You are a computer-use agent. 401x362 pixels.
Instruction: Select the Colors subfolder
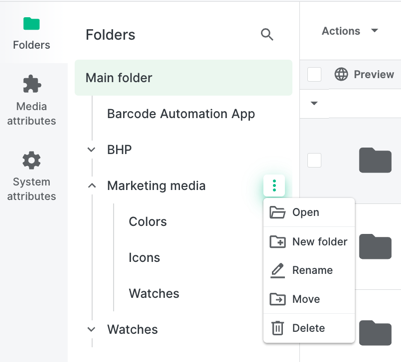tap(148, 222)
